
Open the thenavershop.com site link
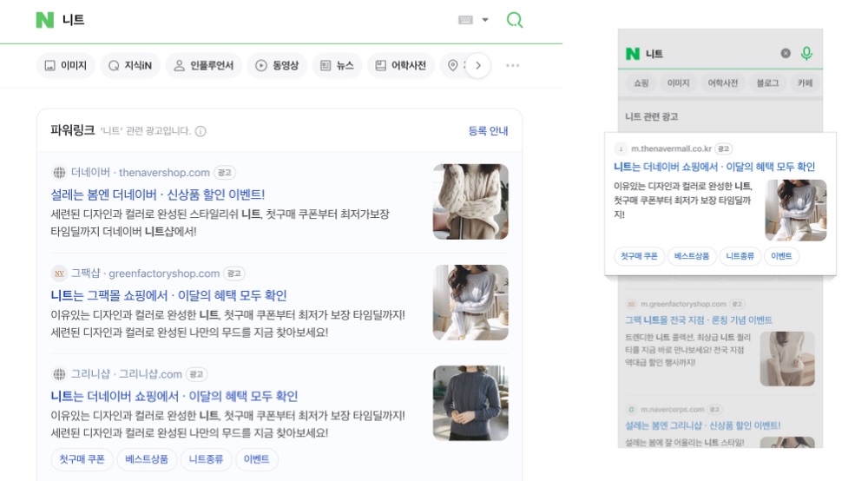point(164,173)
